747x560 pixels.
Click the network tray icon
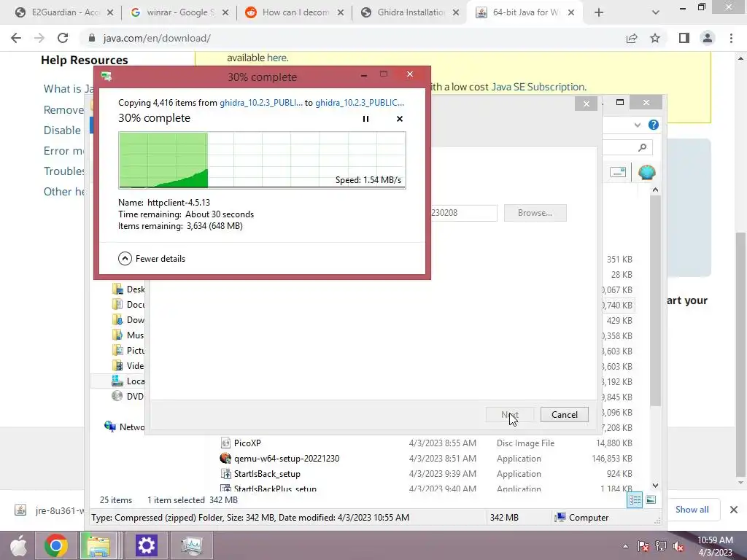pyautogui.click(x=661, y=546)
